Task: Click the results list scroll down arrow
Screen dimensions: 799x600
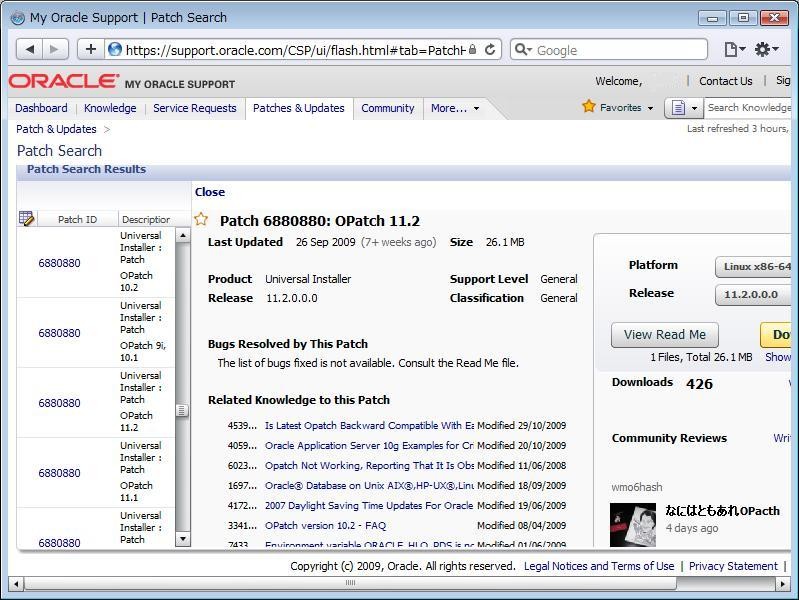Action: coord(182,539)
